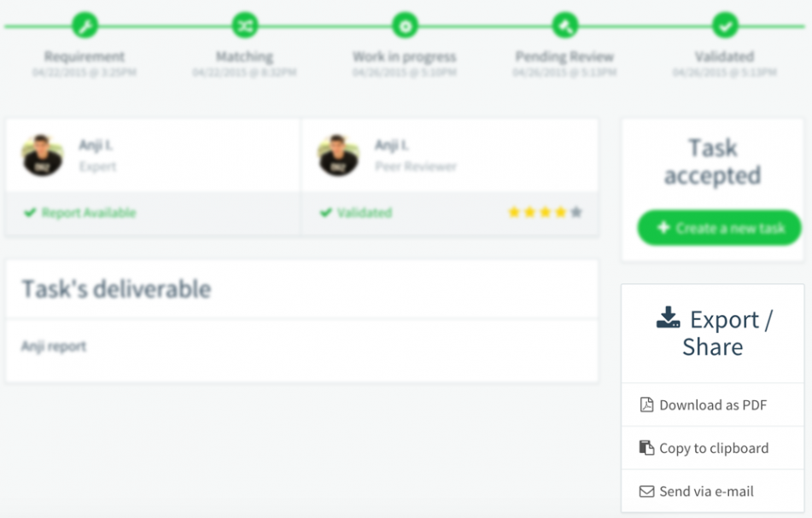Open the Expert Anji I. avatar
Image resolution: width=812 pixels, height=518 pixels.
[43, 155]
